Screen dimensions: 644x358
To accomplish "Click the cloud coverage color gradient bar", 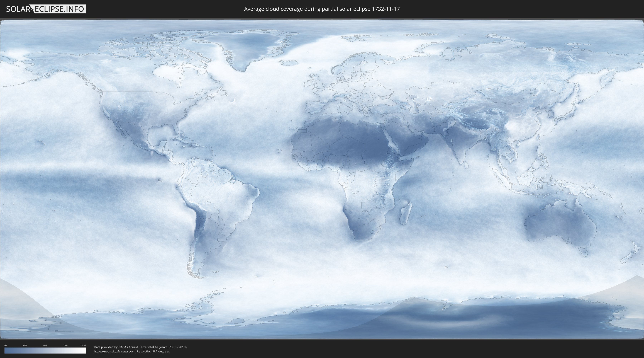I will [45, 350].
